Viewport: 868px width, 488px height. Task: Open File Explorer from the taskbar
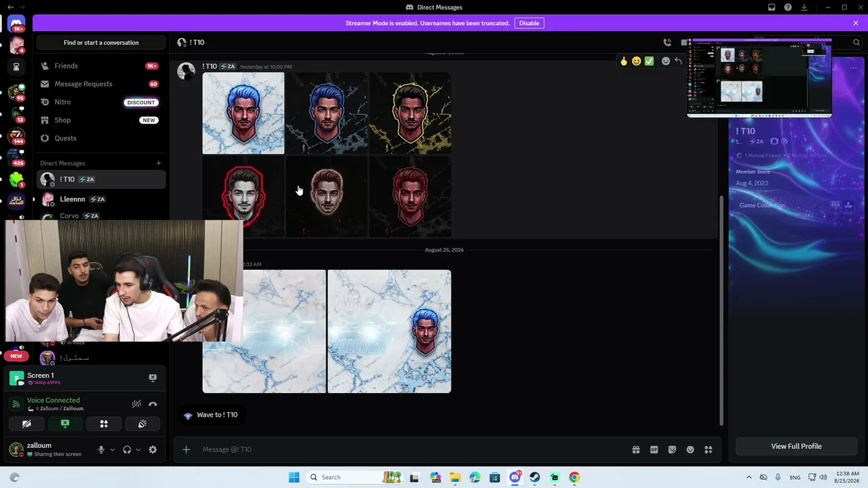454,477
